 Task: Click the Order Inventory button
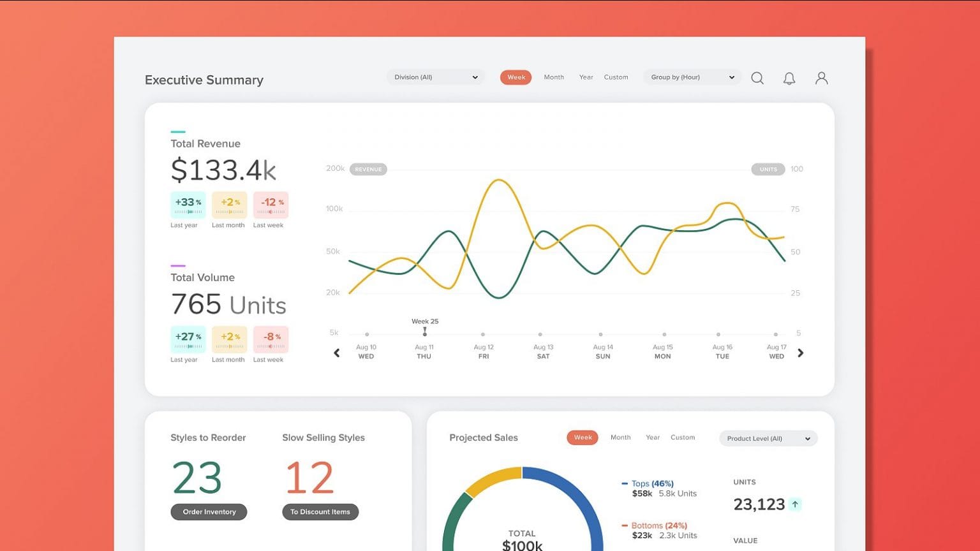click(x=209, y=511)
